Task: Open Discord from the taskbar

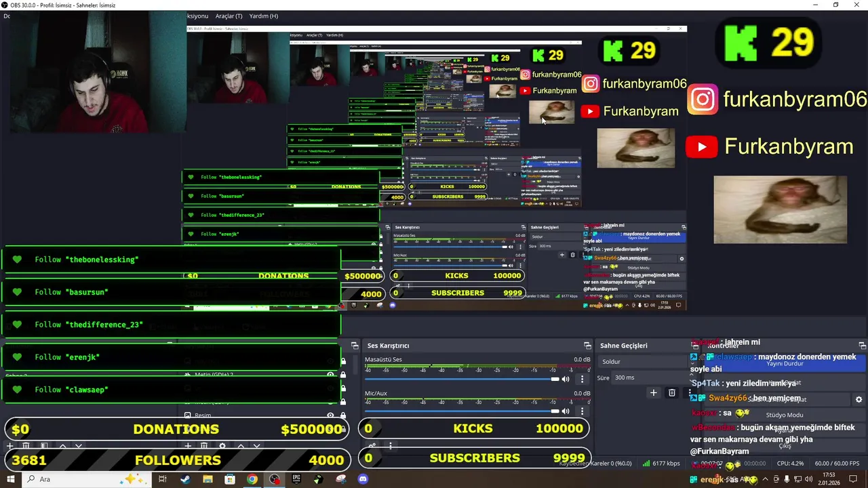Action: pos(363,479)
